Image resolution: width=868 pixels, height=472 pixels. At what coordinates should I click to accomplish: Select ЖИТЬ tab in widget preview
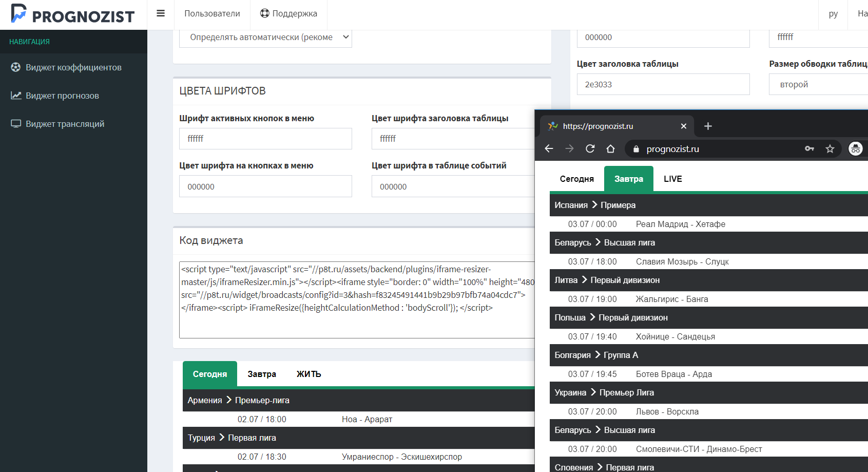308,374
